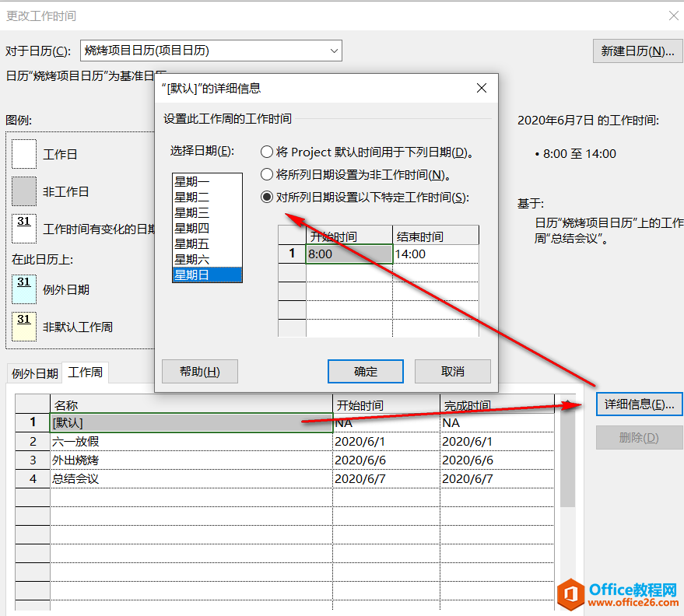Image resolution: width=684 pixels, height=616 pixels.
Task: Click the 8:00 start time cell
Action: tap(349, 254)
